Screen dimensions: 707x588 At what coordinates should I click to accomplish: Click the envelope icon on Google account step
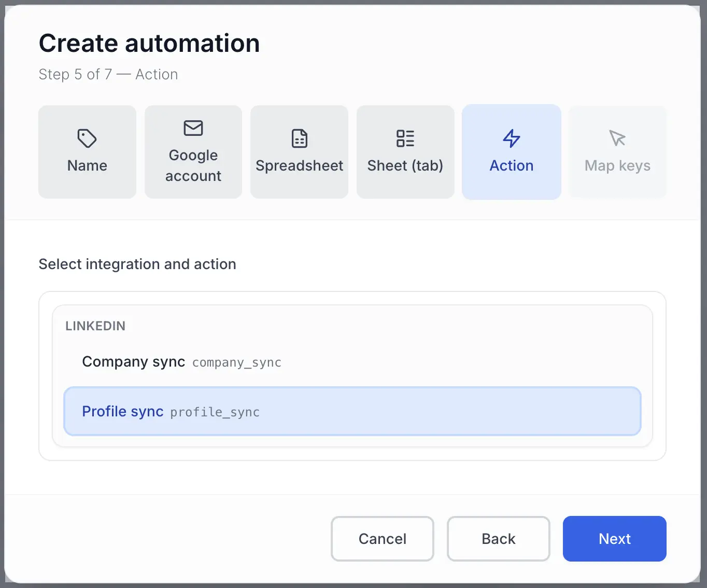tap(193, 128)
